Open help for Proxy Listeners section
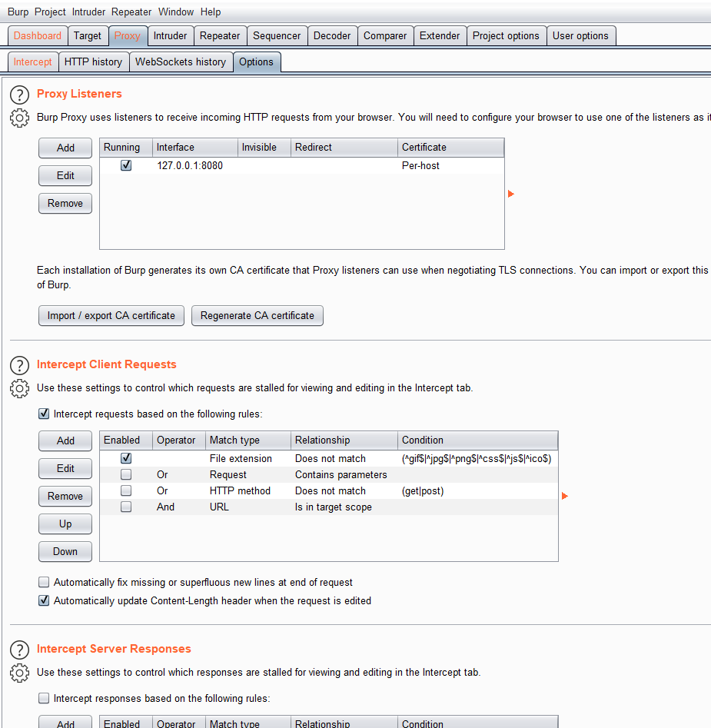This screenshot has height=728, width=711. (x=19, y=95)
